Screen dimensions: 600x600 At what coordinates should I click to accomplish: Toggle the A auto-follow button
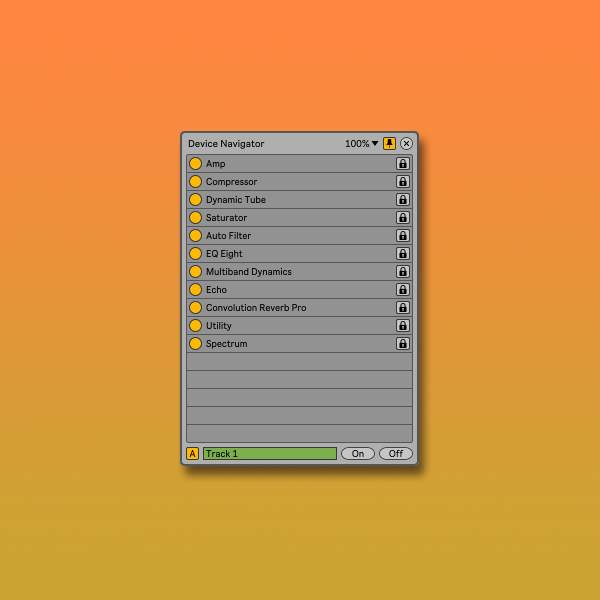coord(192,453)
